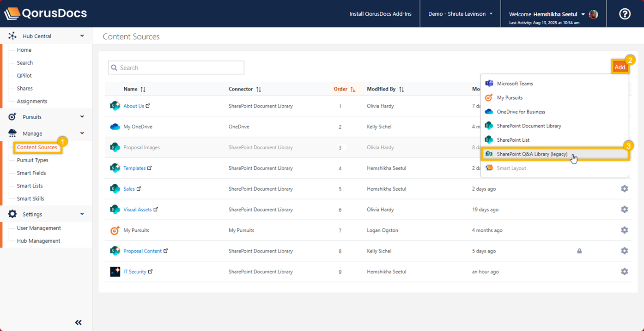
Task: Open settings gear for IT Security row
Action: click(x=624, y=271)
